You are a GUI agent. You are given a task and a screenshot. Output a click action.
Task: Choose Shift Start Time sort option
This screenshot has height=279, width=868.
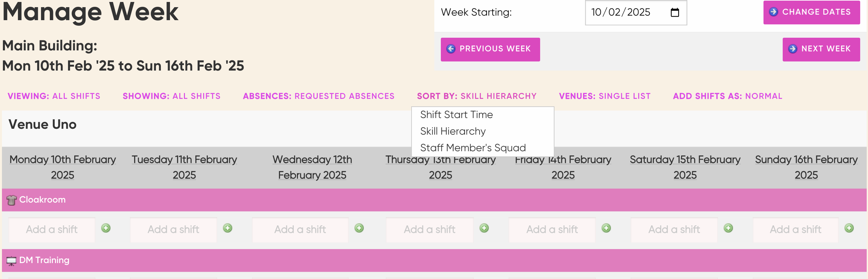(x=456, y=114)
